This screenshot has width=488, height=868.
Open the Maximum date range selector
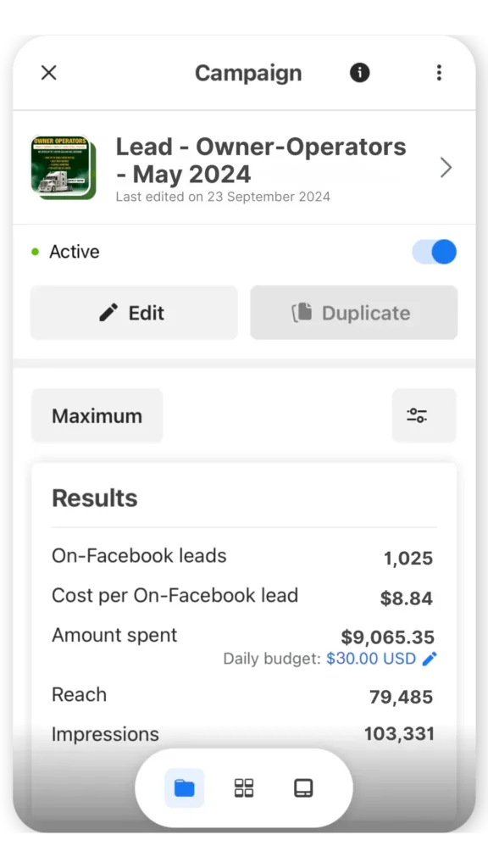[97, 415]
